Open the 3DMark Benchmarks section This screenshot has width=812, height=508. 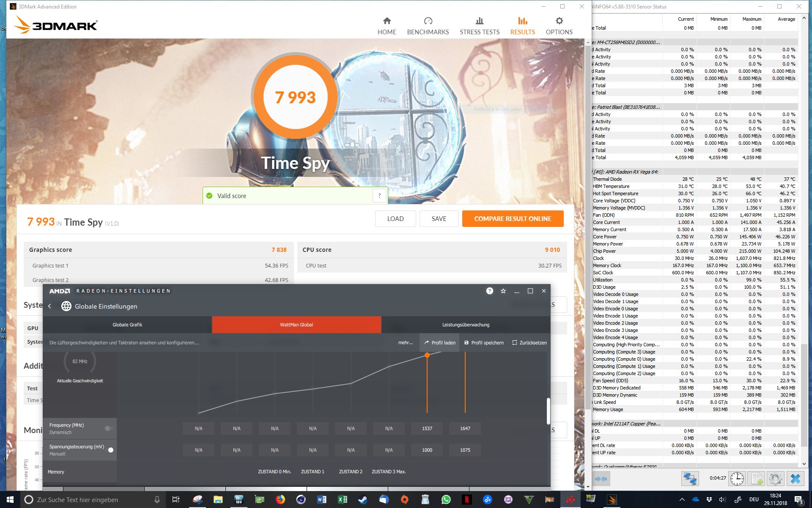(428, 26)
